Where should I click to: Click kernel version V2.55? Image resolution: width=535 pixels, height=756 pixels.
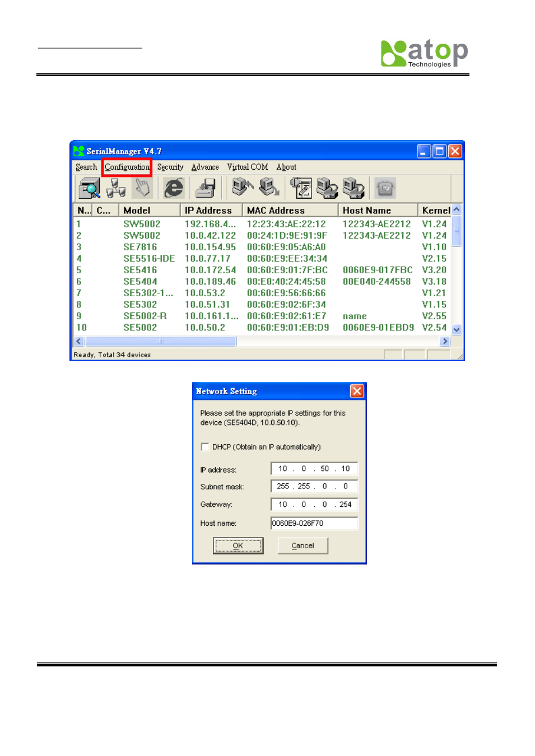click(434, 316)
